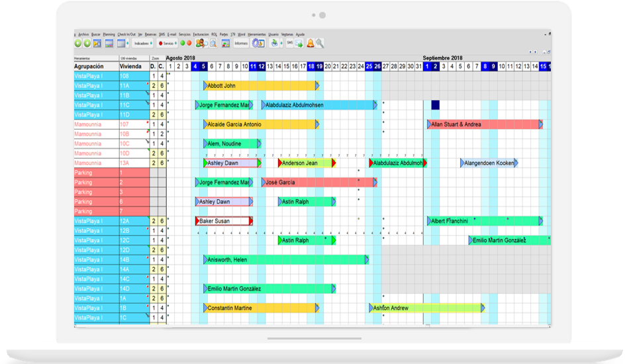This screenshot has width=629, height=364.
Task: Open the Planning menu
Action: (109, 34)
